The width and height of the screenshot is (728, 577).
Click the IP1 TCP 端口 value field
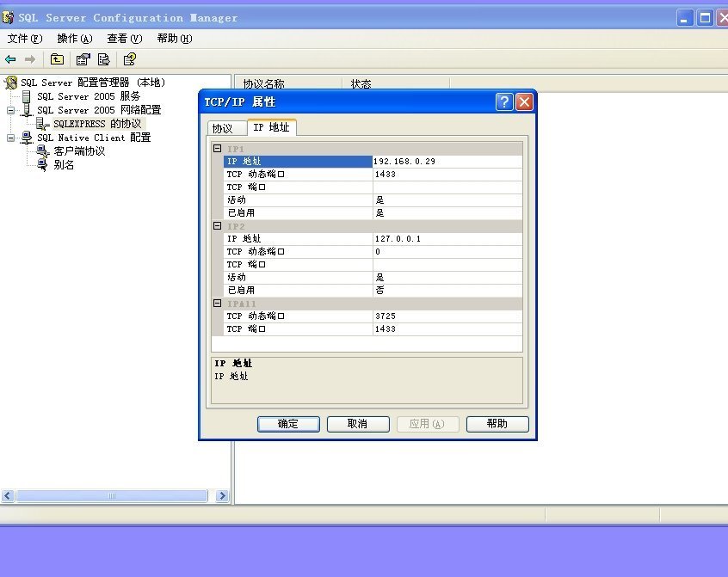pyautogui.click(x=447, y=187)
